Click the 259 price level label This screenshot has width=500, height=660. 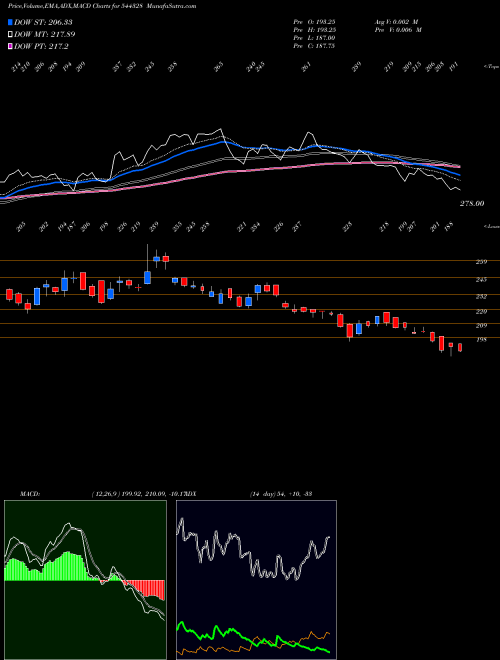pyautogui.click(x=481, y=262)
